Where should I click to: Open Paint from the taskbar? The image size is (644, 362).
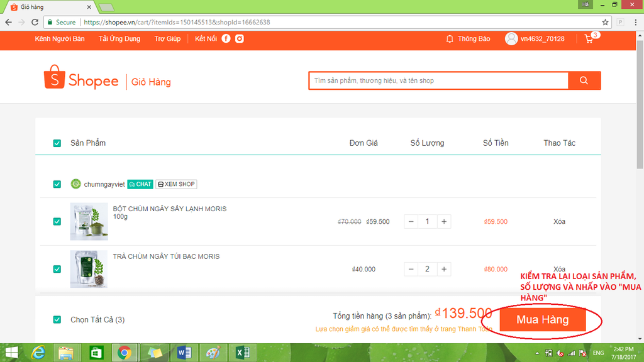coord(213,353)
